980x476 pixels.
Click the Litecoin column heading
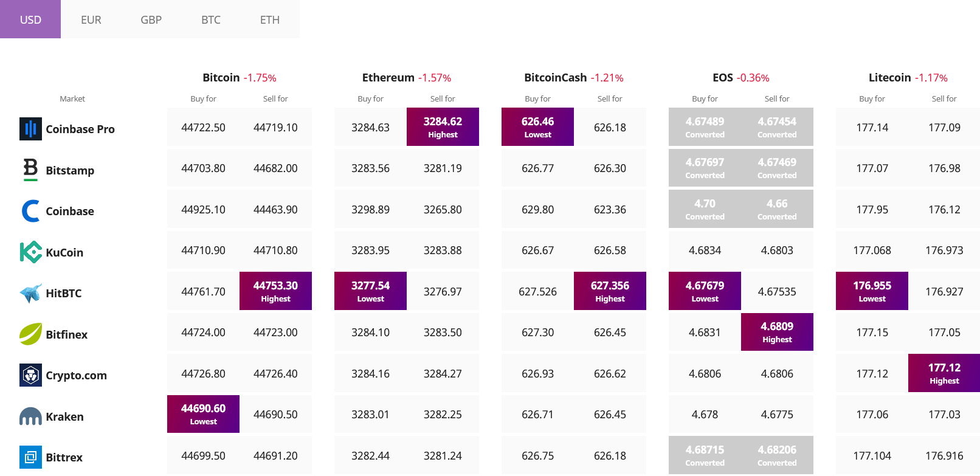890,77
